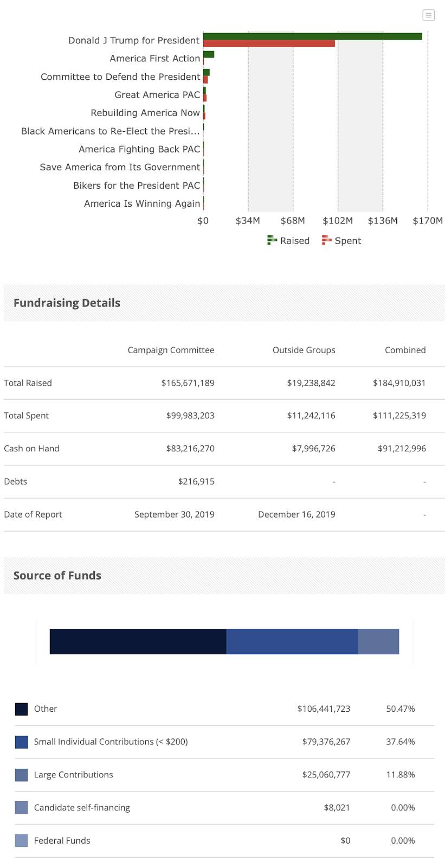Select the 11.88% large contributions percentage
Screen dimensions: 445x868
[401, 775]
